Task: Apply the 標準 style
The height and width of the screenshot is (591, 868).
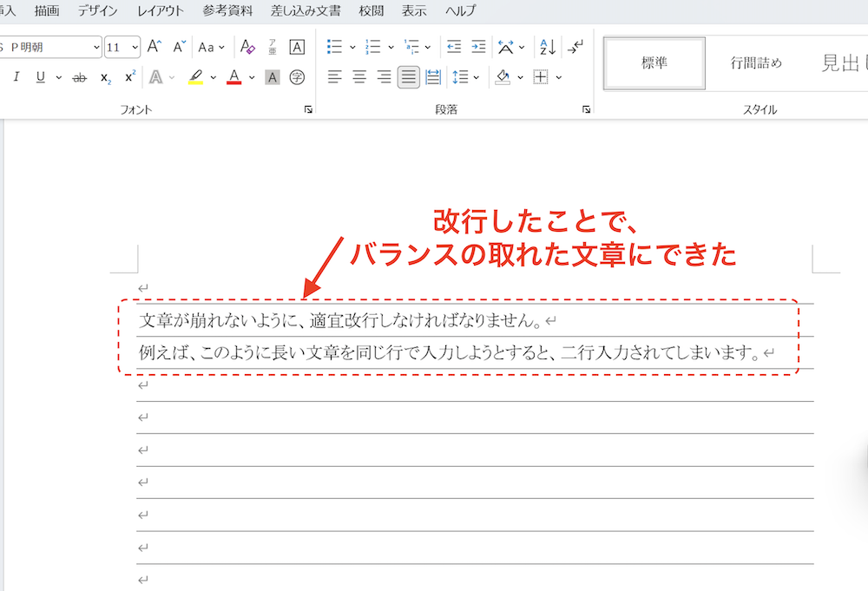Action: point(654,63)
